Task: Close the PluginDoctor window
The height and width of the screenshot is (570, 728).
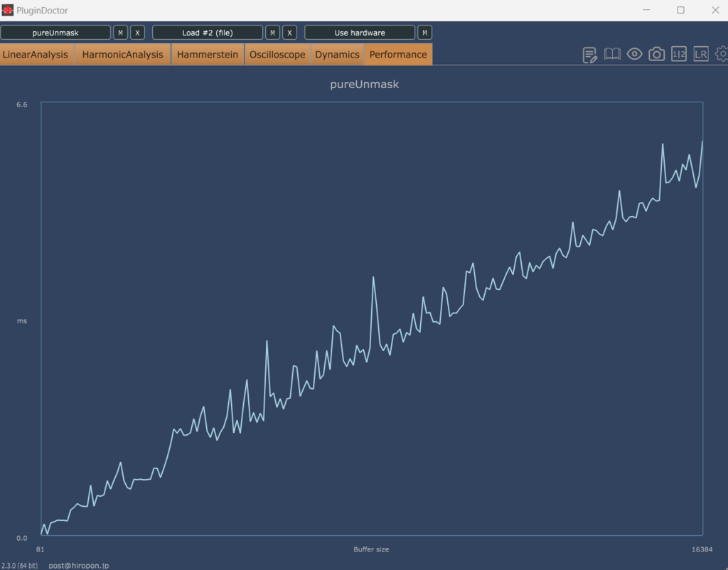Action: (x=715, y=10)
